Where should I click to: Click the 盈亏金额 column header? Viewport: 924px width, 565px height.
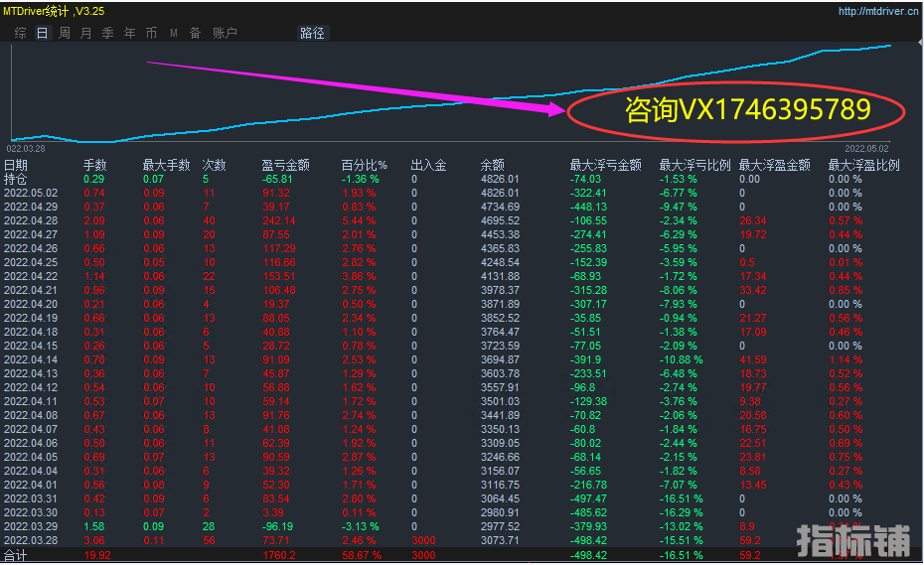(285, 166)
